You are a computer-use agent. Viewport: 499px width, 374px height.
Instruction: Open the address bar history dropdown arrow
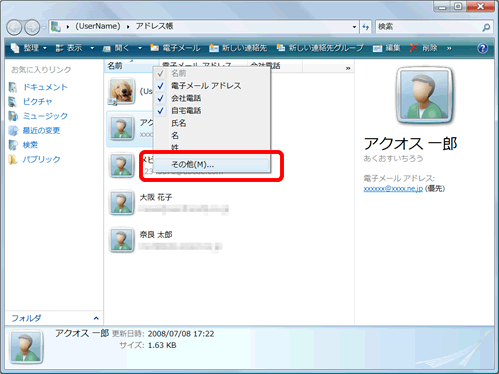click(x=354, y=27)
